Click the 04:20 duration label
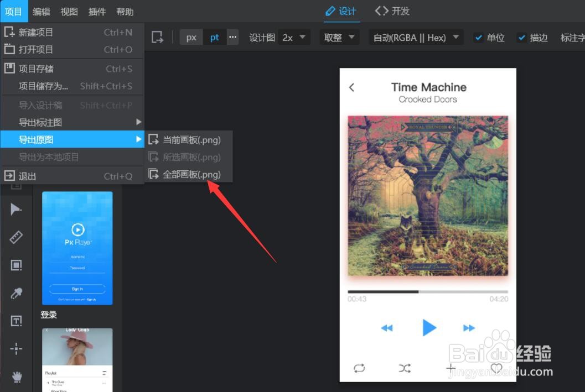 499,299
